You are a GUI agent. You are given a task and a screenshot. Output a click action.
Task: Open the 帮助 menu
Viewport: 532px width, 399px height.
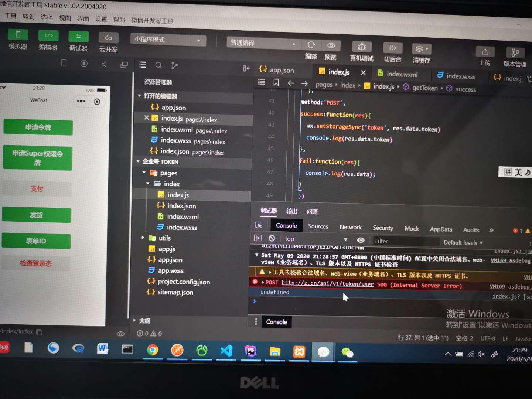tap(119, 20)
